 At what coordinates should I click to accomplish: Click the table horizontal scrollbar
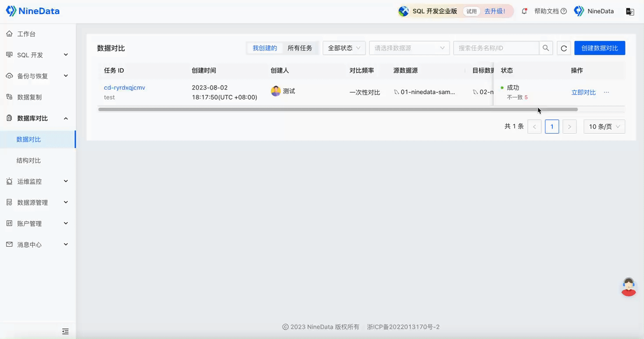pos(338,109)
